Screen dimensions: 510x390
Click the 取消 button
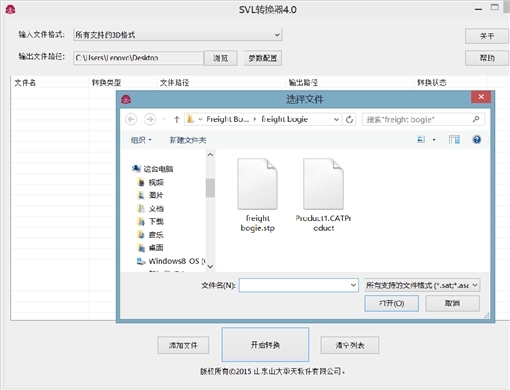coord(452,303)
